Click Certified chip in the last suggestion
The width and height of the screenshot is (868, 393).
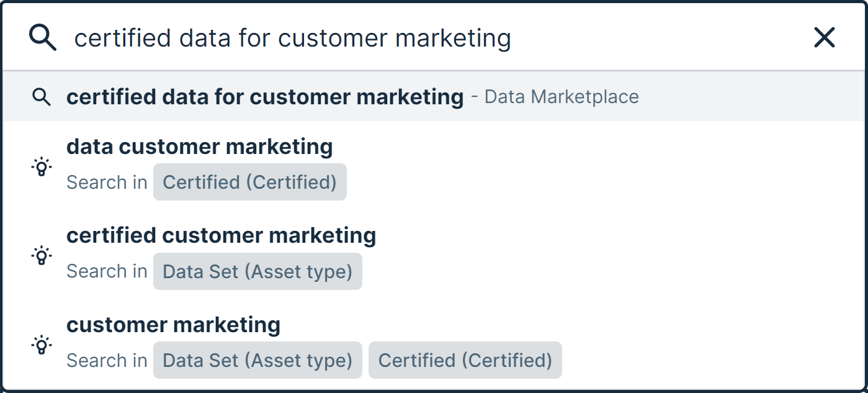click(465, 360)
